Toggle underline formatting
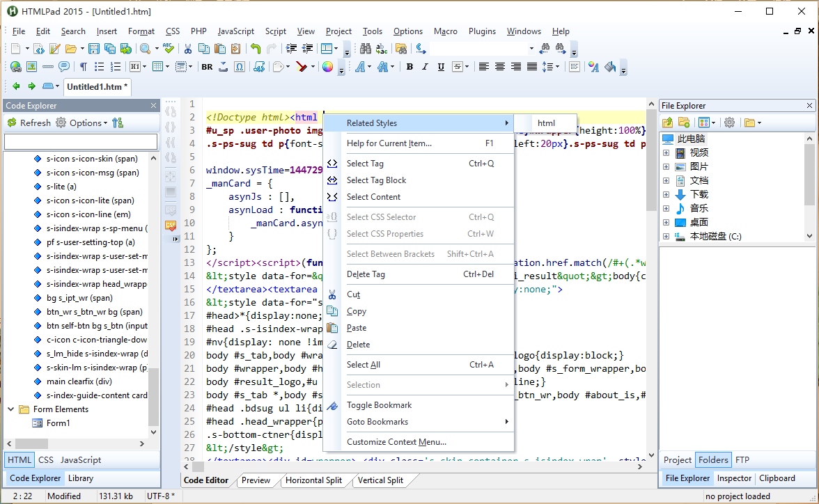 point(441,67)
